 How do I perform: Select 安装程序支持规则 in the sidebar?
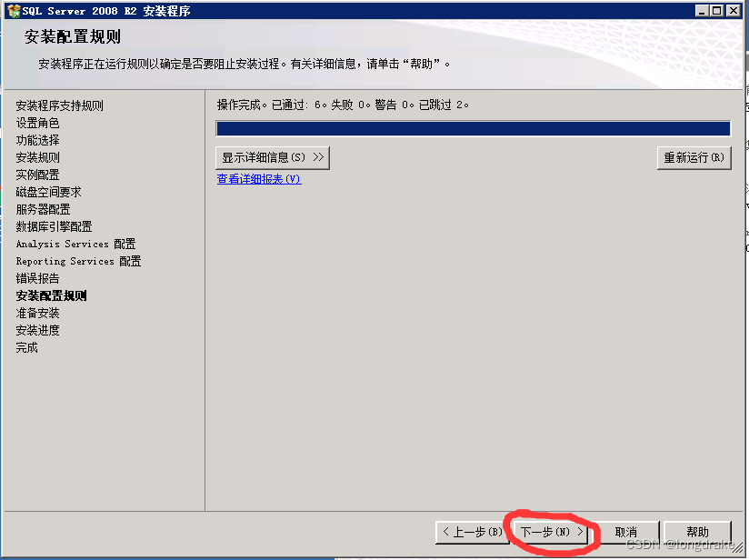pyautogui.click(x=61, y=105)
